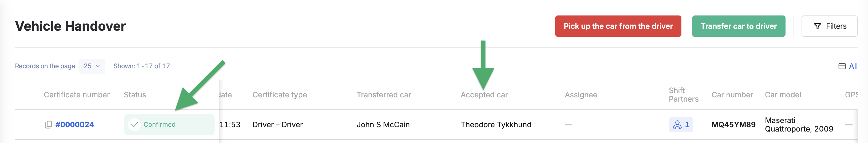Screen dimensions: 868x143
Task: Select the Confirmed status badge
Action: 169,125
